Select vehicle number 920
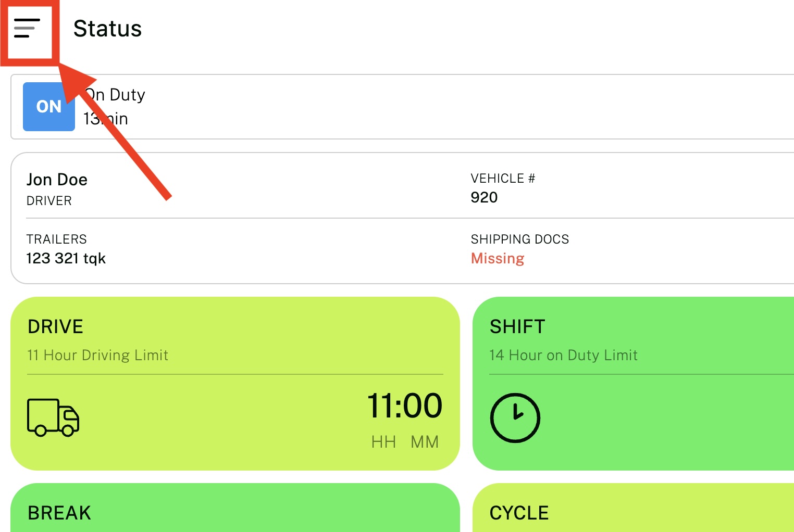The image size is (794, 532). (x=484, y=197)
